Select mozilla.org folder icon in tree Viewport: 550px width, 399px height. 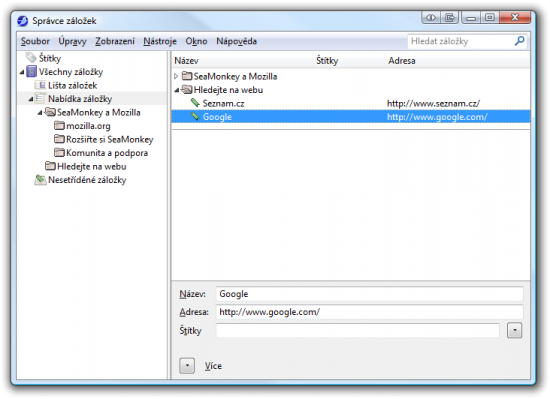(x=59, y=126)
